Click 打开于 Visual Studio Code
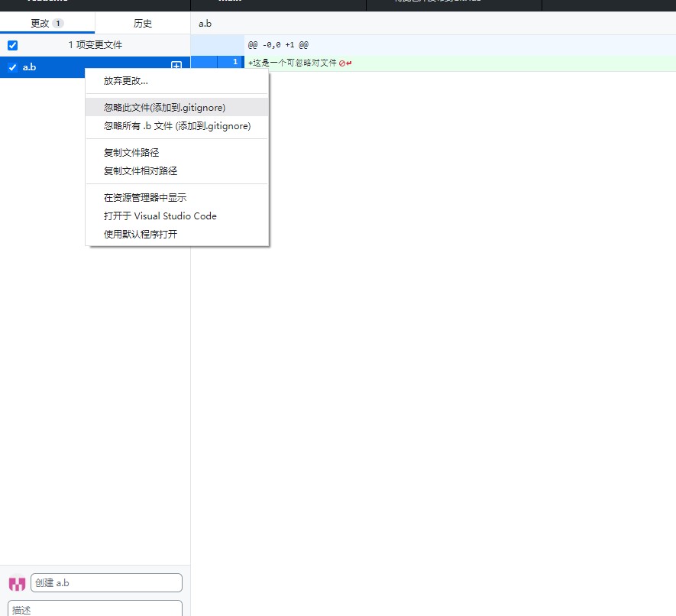 [160, 216]
